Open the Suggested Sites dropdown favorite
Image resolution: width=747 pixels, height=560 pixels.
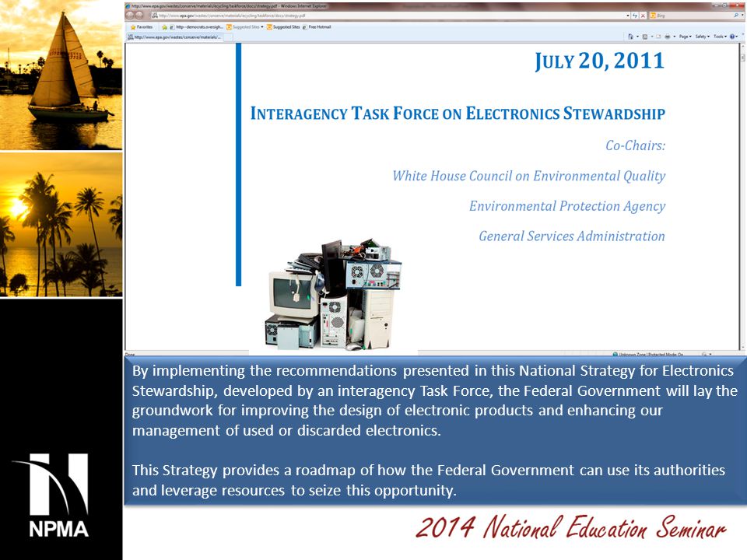tap(245, 27)
